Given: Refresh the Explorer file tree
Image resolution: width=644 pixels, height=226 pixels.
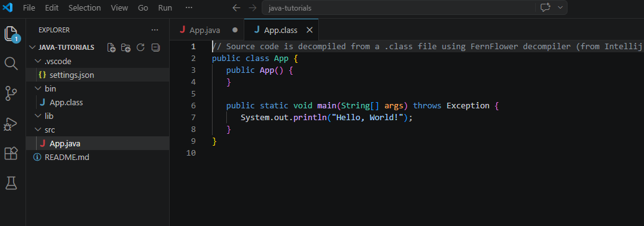Looking at the screenshot, I should pyautogui.click(x=140, y=47).
